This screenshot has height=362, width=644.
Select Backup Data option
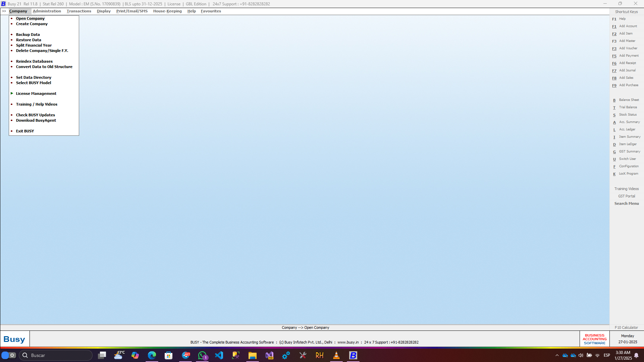point(28,35)
